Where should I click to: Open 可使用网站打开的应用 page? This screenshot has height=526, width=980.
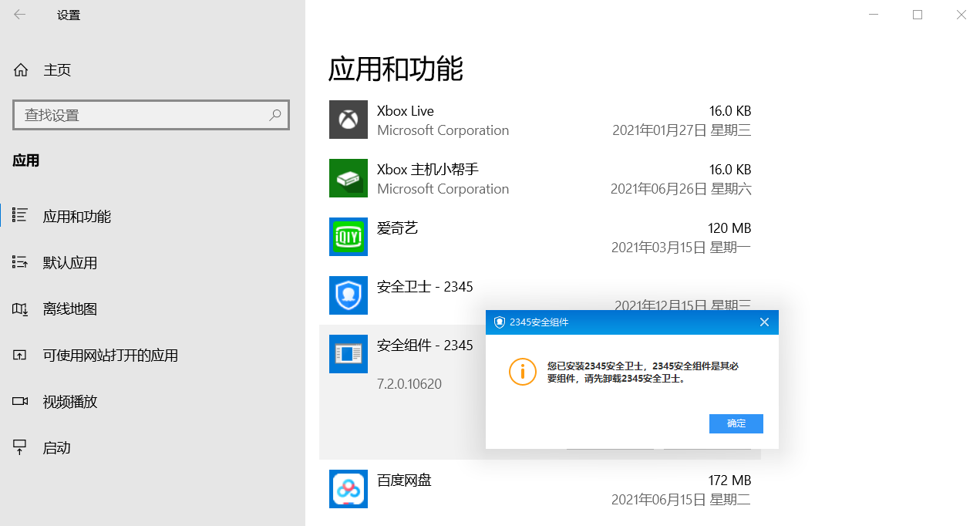(110, 355)
